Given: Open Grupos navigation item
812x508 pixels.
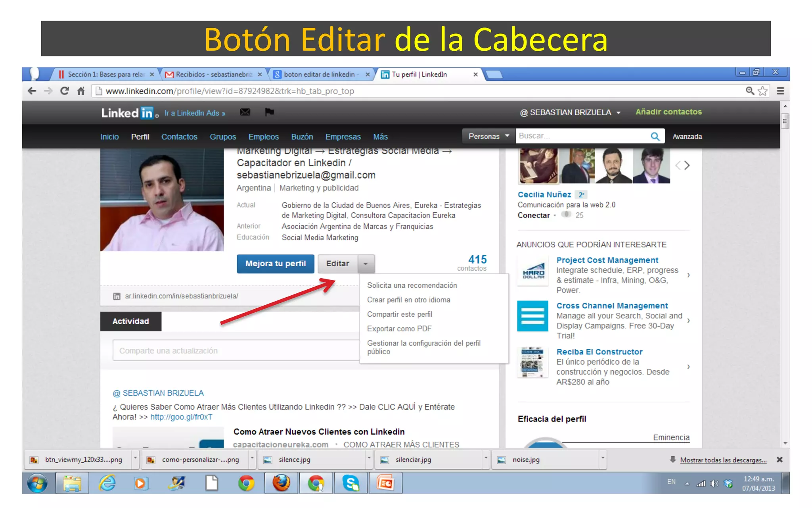Looking at the screenshot, I should coord(223,137).
